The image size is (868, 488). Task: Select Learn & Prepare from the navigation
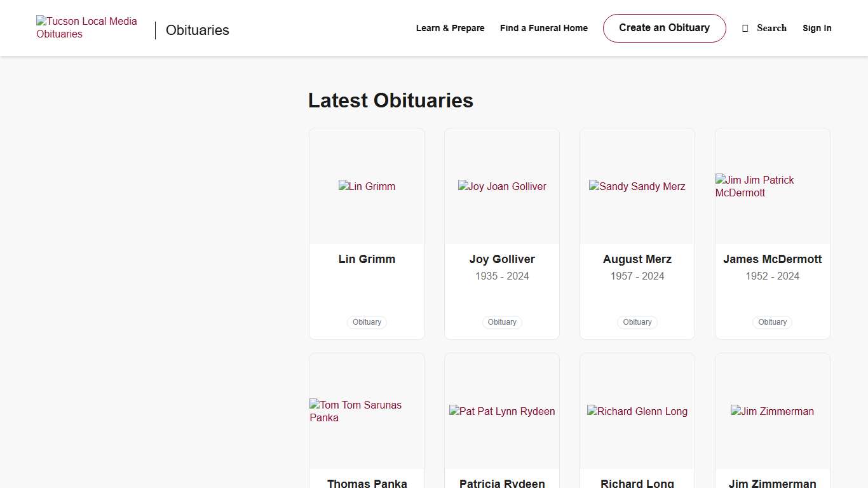[450, 28]
